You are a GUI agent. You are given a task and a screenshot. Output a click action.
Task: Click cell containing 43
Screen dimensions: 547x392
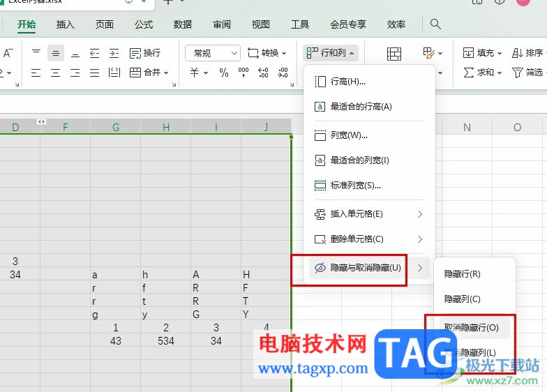click(116, 340)
